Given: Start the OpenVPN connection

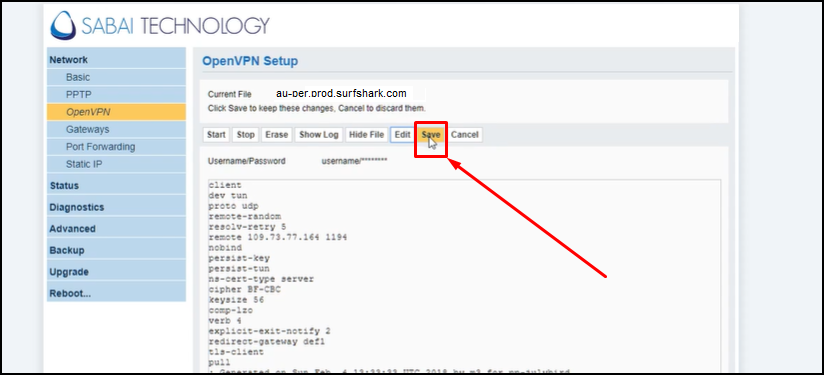Looking at the screenshot, I should tap(216, 134).
